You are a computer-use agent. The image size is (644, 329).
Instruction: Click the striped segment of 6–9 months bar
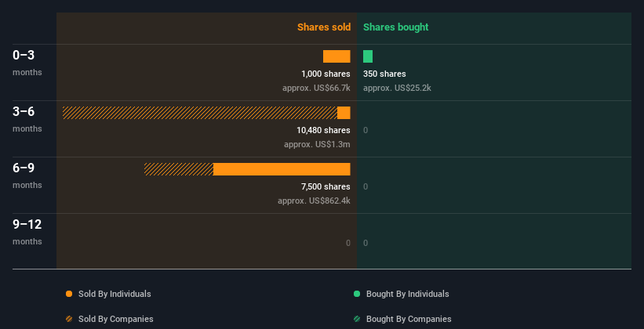point(179,169)
